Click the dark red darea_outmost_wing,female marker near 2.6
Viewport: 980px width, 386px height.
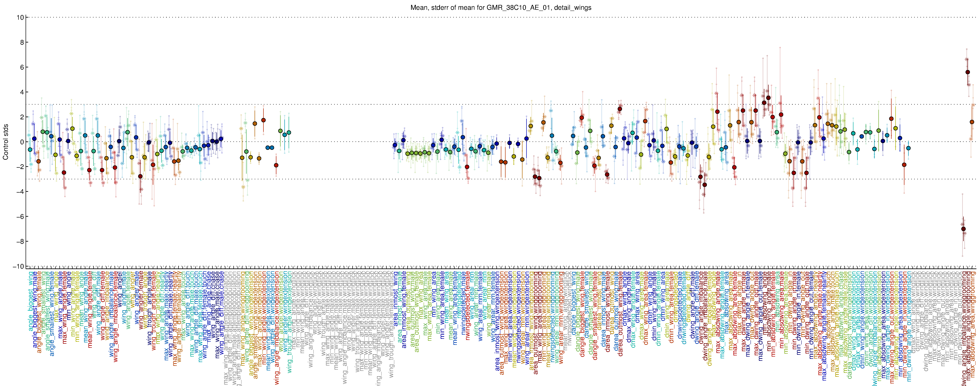(x=620, y=109)
